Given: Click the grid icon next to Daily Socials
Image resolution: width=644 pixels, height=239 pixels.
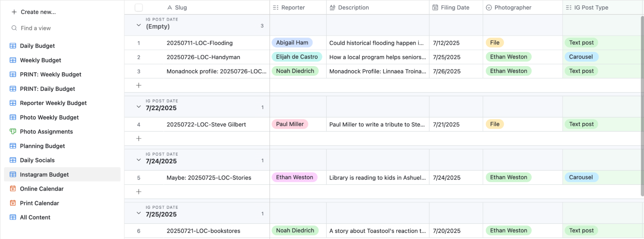Looking at the screenshot, I should point(13,160).
